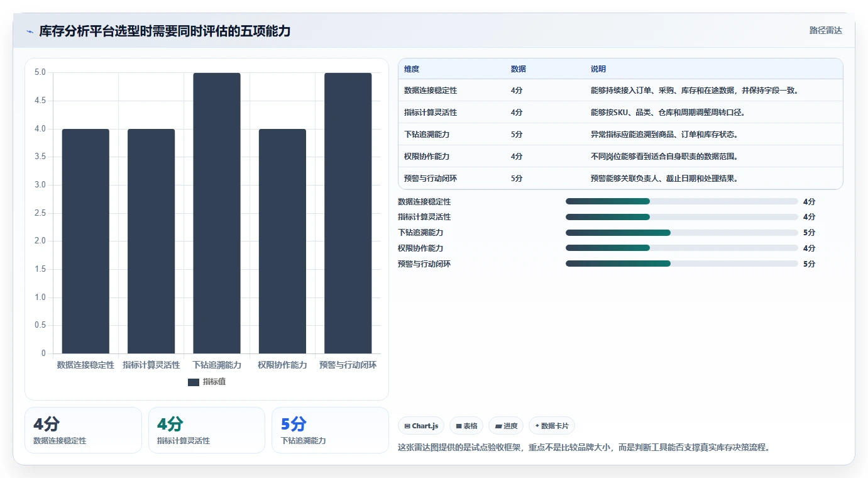Toggle the 指标值 legend swatch

pyautogui.click(x=194, y=382)
